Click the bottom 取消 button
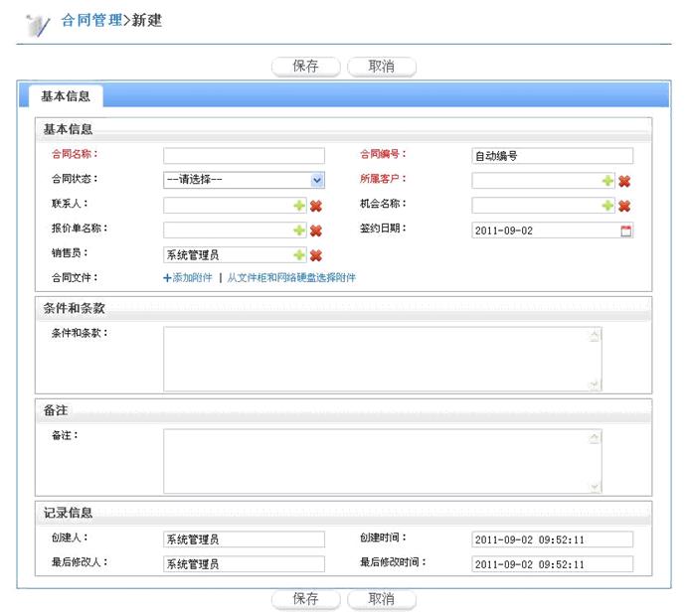 coord(382,599)
